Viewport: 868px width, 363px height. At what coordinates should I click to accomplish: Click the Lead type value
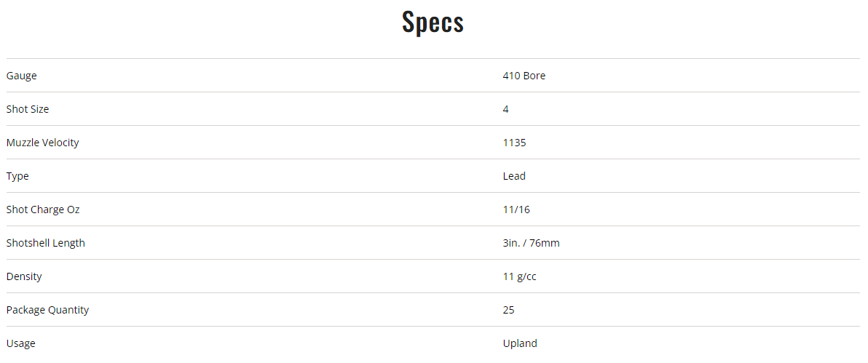click(x=514, y=176)
